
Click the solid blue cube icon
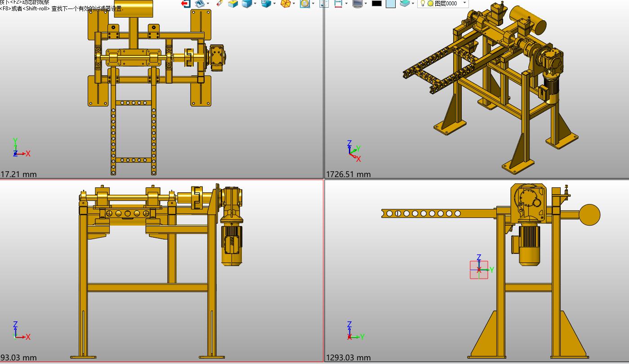pyautogui.click(x=247, y=3)
